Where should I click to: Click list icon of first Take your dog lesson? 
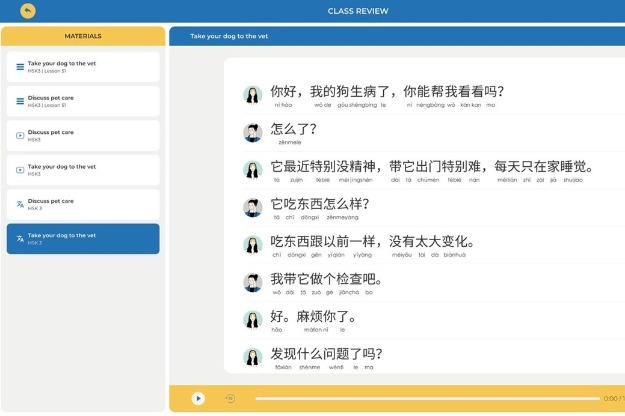click(x=20, y=67)
